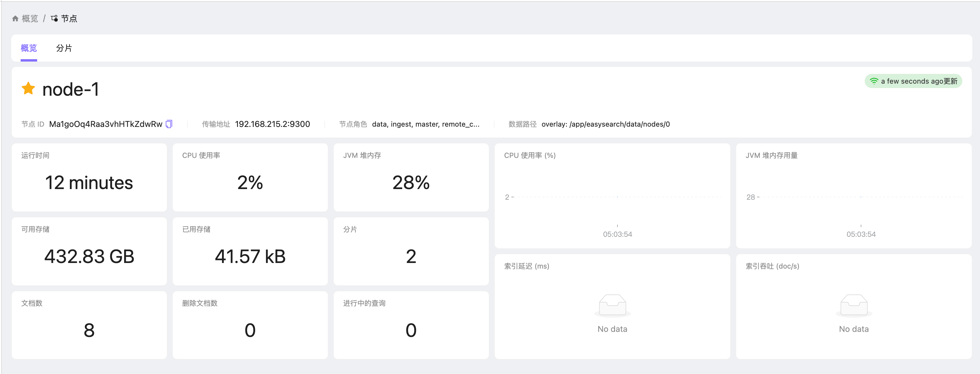Copy node ID with copy icon
The width and height of the screenshot is (980, 374).
pyautogui.click(x=169, y=124)
